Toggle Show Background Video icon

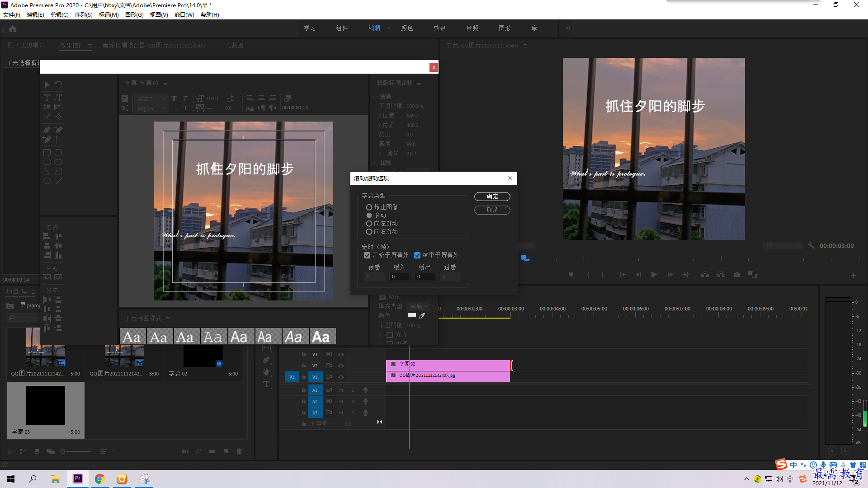[x=288, y=99]
